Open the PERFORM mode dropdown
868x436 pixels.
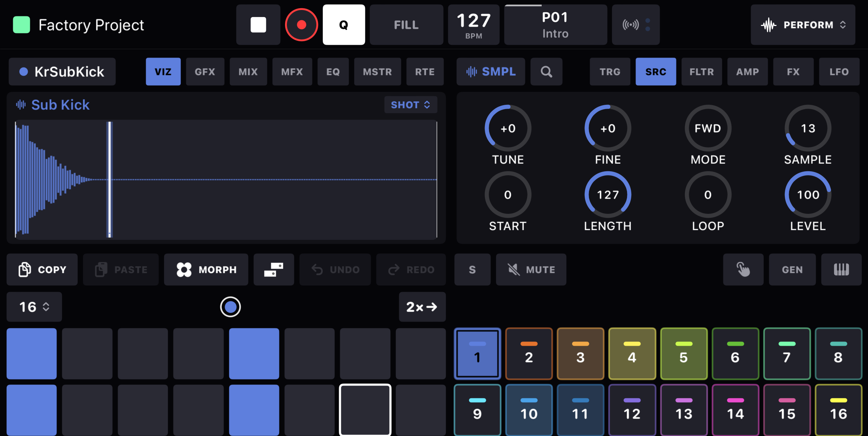click(803, 25)
